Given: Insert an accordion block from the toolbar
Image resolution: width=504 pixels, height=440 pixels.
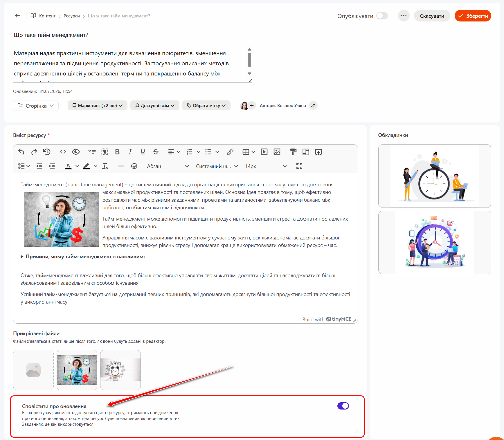Looking at the screenshot, I should pyautogui.click(x=92, y=152).
